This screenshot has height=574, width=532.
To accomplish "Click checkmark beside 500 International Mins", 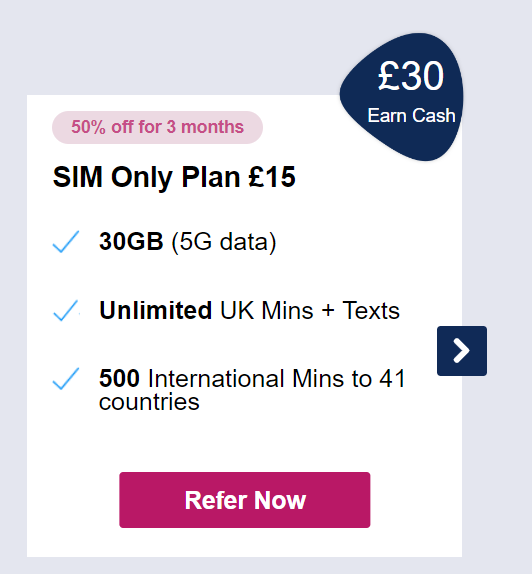I will [66, 379].
